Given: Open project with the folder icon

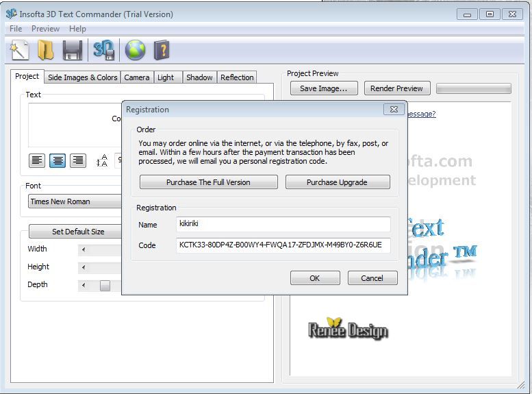Looking at the screenshot, I should pos(45,50).
